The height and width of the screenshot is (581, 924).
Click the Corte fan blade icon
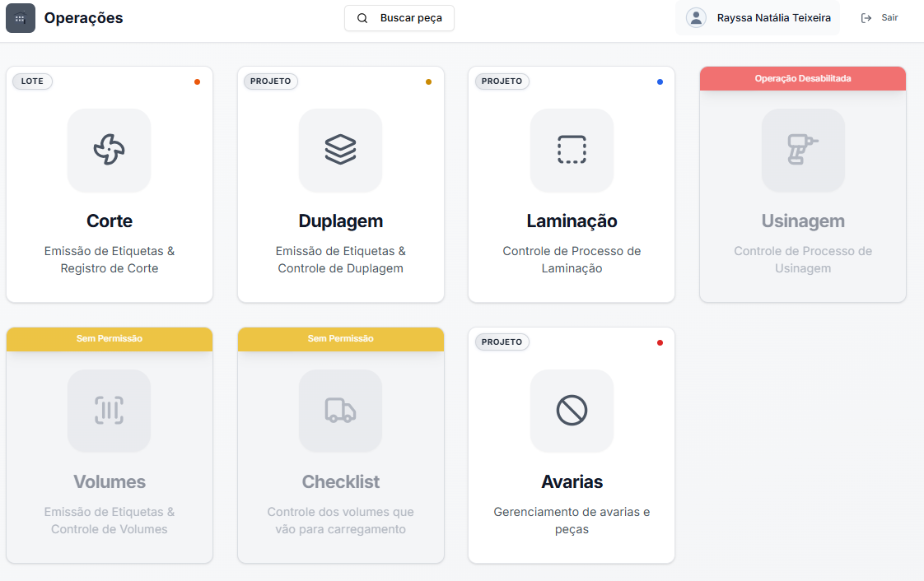click(x=109, y=150)
